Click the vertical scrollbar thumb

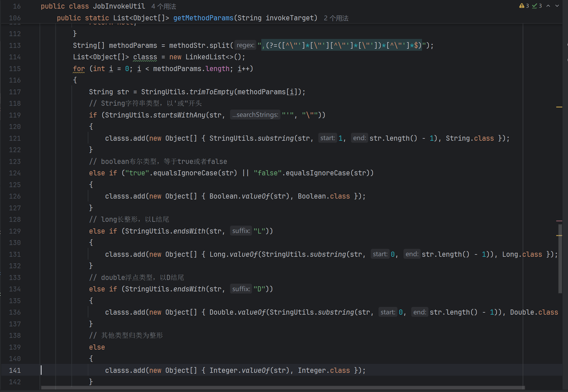click(x=560, y=259)
